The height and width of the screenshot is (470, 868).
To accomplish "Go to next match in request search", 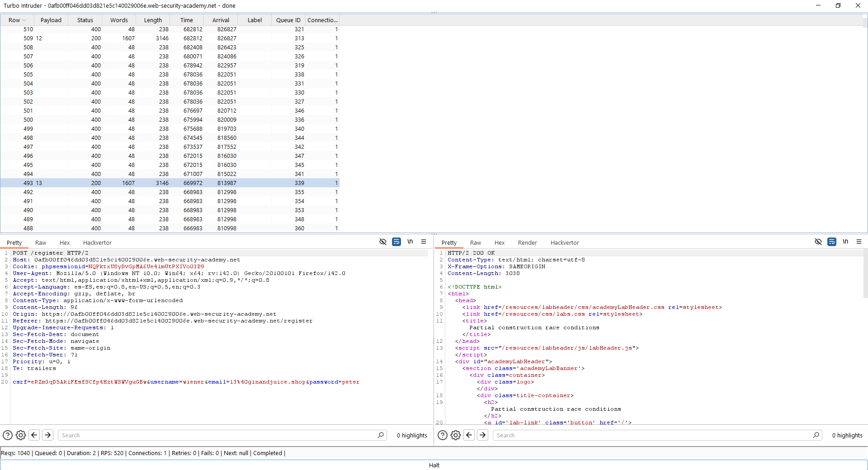I will point(48,435).
